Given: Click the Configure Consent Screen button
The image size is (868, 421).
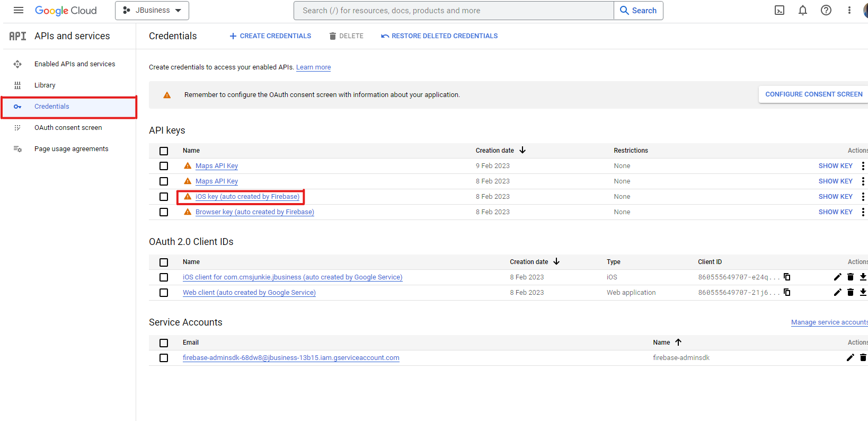Looking at the screenshot, I should coord(813,94).
